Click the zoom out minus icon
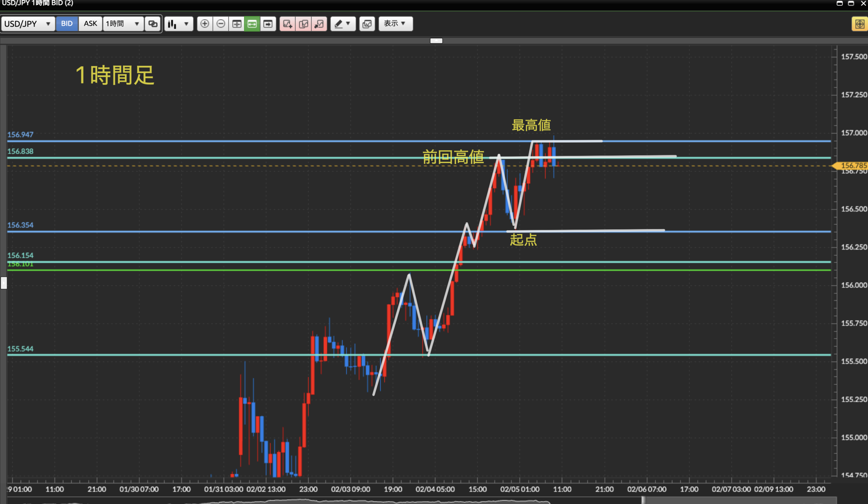868x504 pixels. (x=221, y=24)
